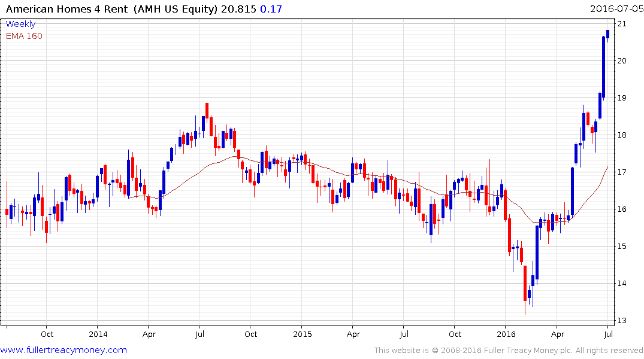Click the 'Weekly' interval label

pos(20,24)
